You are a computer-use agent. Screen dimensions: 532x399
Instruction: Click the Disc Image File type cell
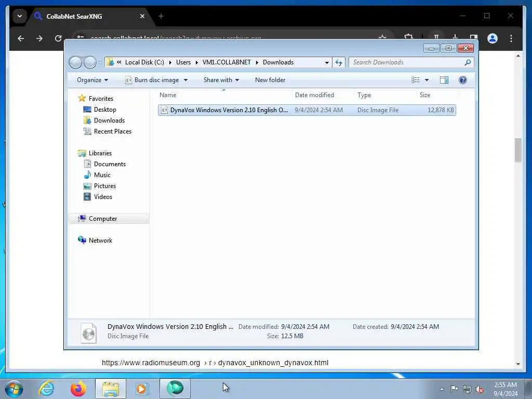378,110
